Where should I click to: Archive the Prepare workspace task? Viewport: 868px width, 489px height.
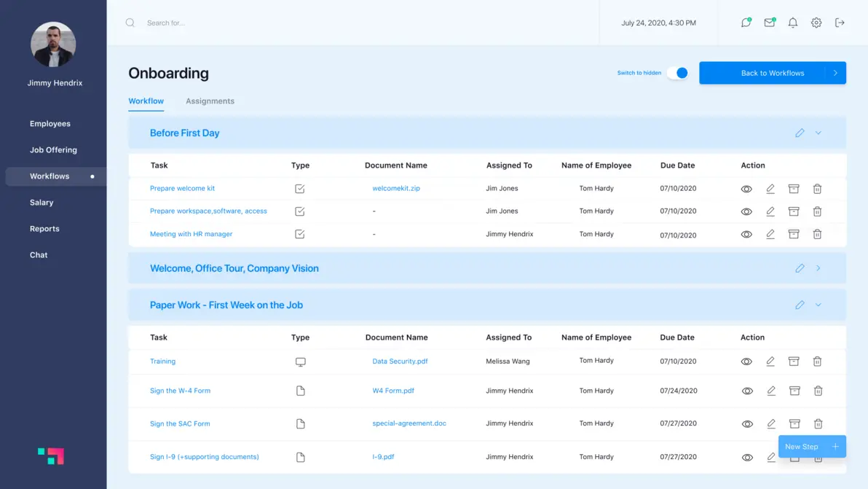pos(794,211)
